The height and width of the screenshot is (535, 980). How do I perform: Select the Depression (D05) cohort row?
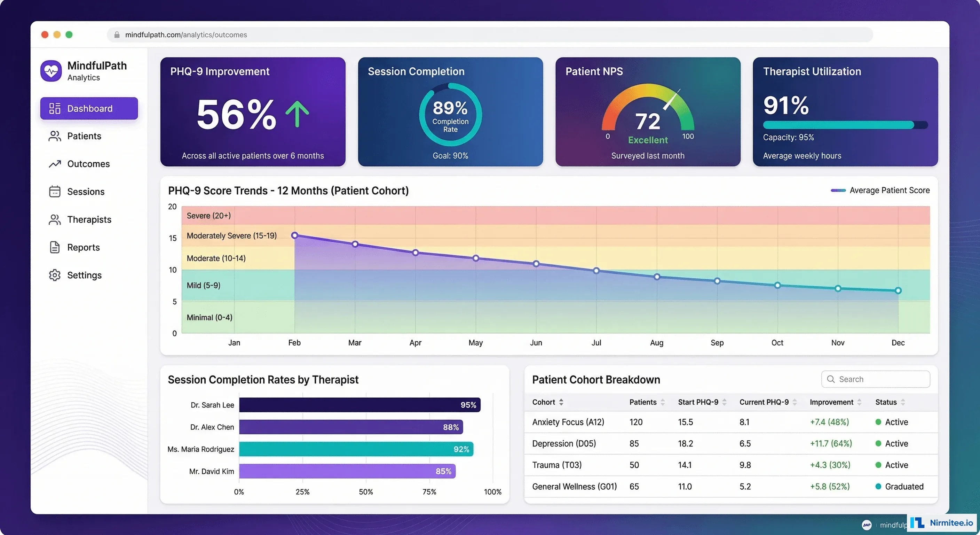click(x=731, y=444)
